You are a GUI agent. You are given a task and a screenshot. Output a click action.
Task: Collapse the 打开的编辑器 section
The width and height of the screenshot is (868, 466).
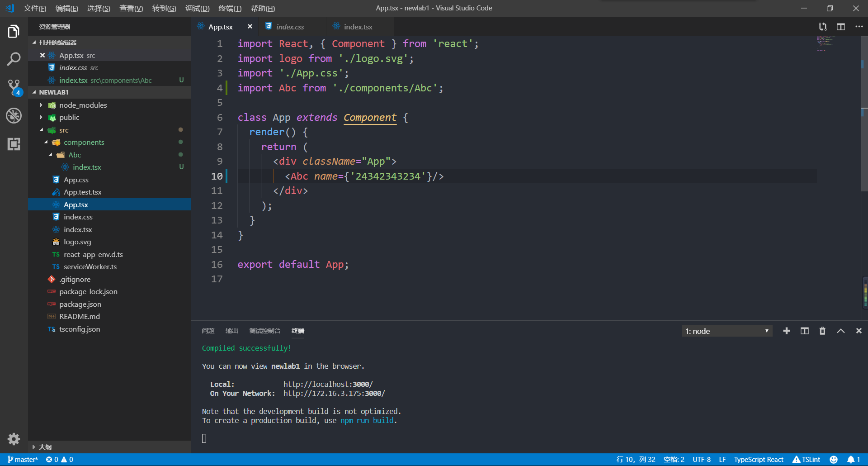(x=109, y=43)
